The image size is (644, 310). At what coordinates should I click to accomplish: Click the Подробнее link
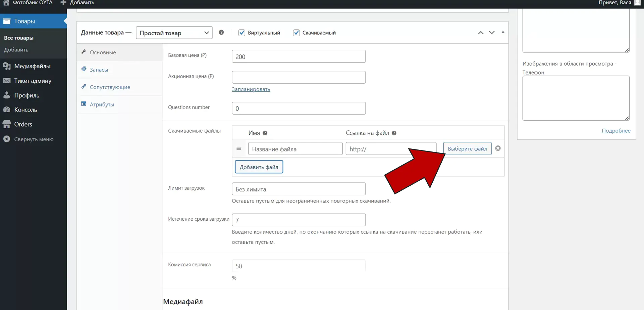coord(616,131)
